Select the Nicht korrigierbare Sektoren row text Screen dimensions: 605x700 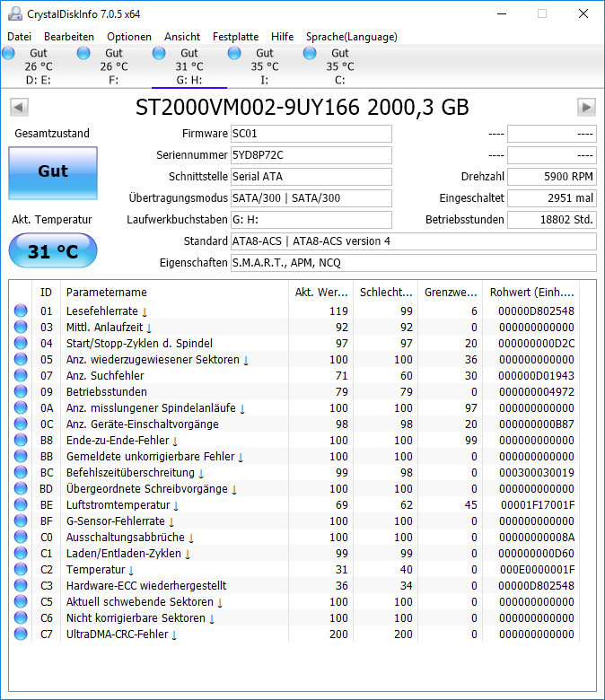click(x=136, y=617)
